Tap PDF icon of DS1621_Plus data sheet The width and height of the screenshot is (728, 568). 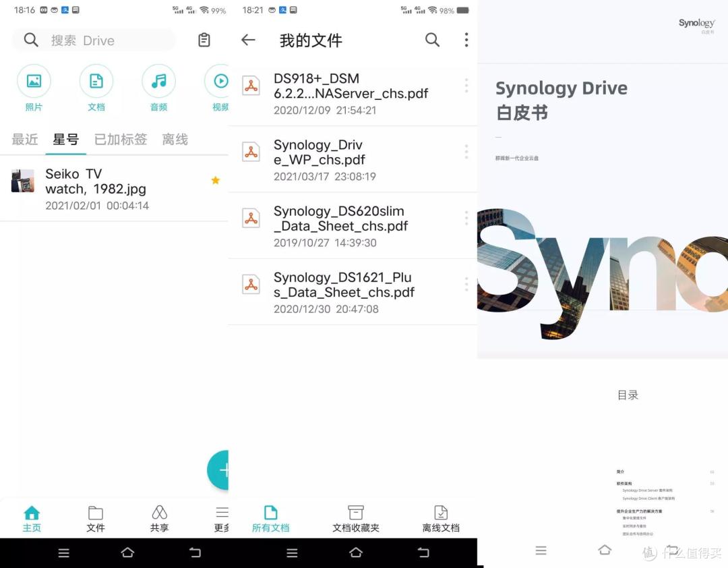click(251, 285)
